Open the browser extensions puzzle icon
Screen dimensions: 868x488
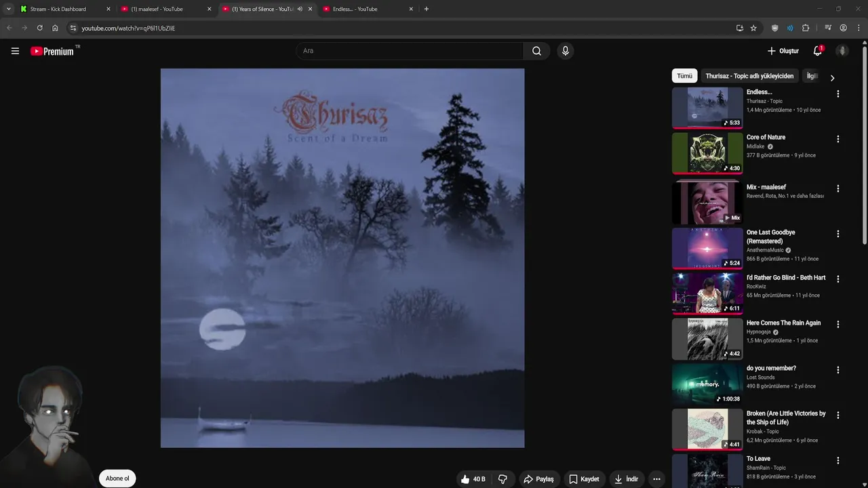pyautogui.click(x=806, y=28)
